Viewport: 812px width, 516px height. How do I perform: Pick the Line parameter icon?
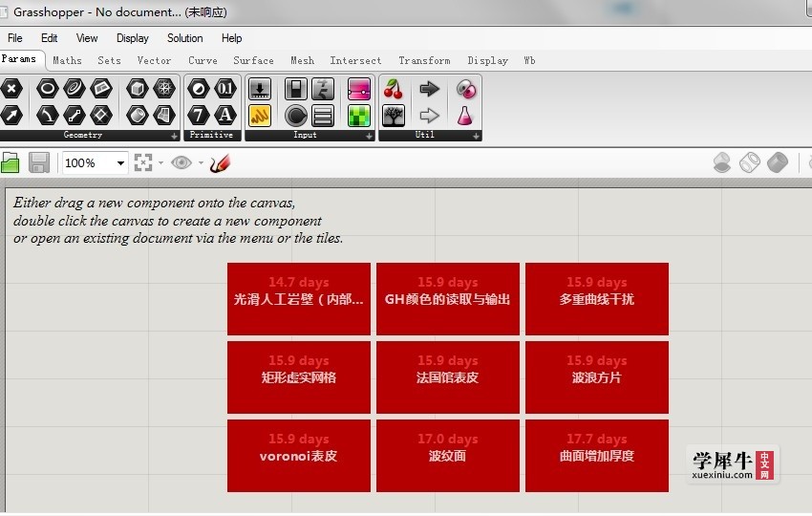(75, 115)
